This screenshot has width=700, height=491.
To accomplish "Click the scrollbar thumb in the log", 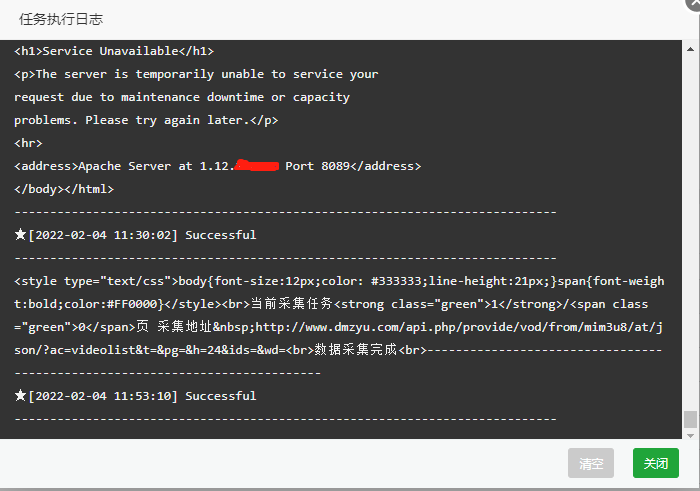I will (690, 420).
